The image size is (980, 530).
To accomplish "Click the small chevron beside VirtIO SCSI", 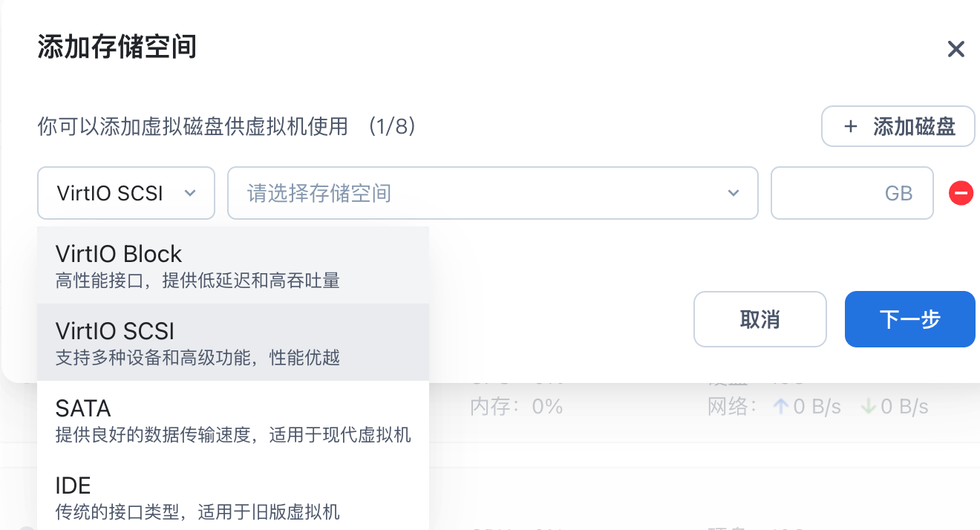I will pyautogui.click(x=190, y=193).
